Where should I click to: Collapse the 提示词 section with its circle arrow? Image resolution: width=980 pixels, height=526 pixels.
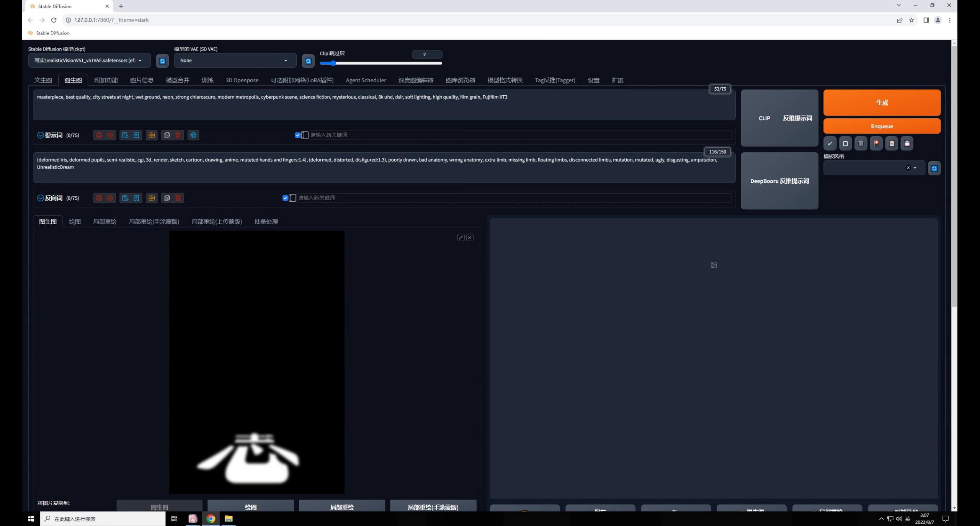(40, 135)
